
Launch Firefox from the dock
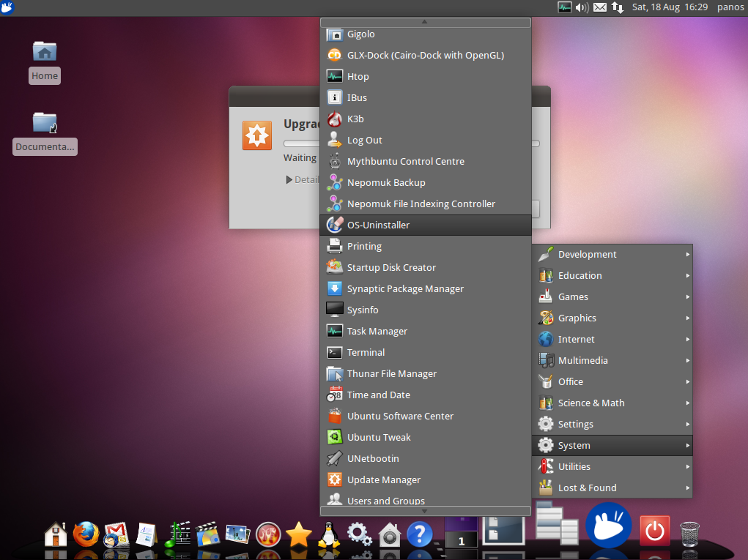pos(86,534)
